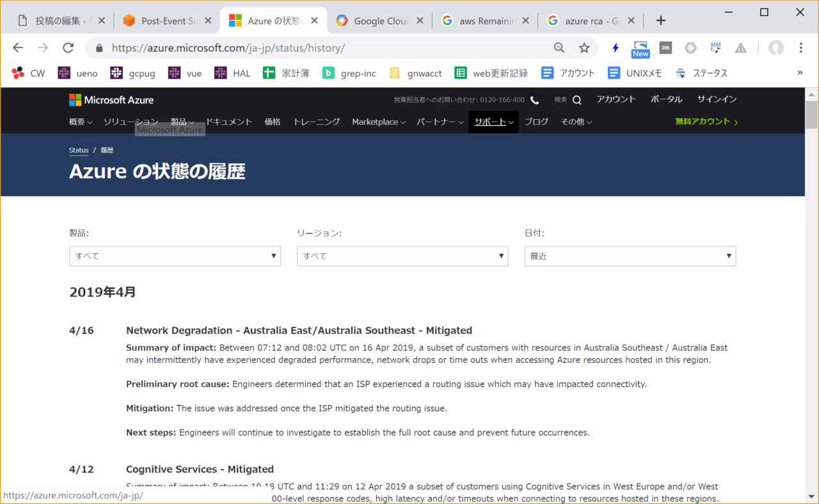Click the Microsoft Azure logo
This screenshot has height=504, width=819.
[111, 100]
